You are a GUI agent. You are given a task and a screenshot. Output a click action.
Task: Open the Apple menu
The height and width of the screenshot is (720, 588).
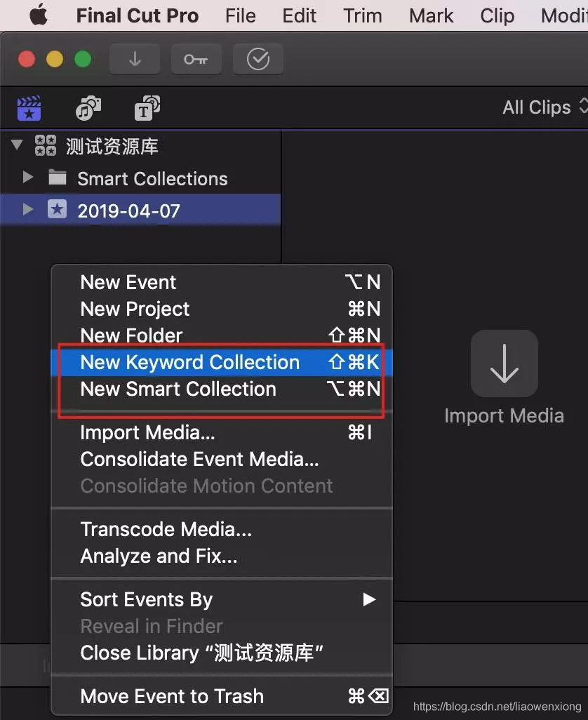(39, 15)
